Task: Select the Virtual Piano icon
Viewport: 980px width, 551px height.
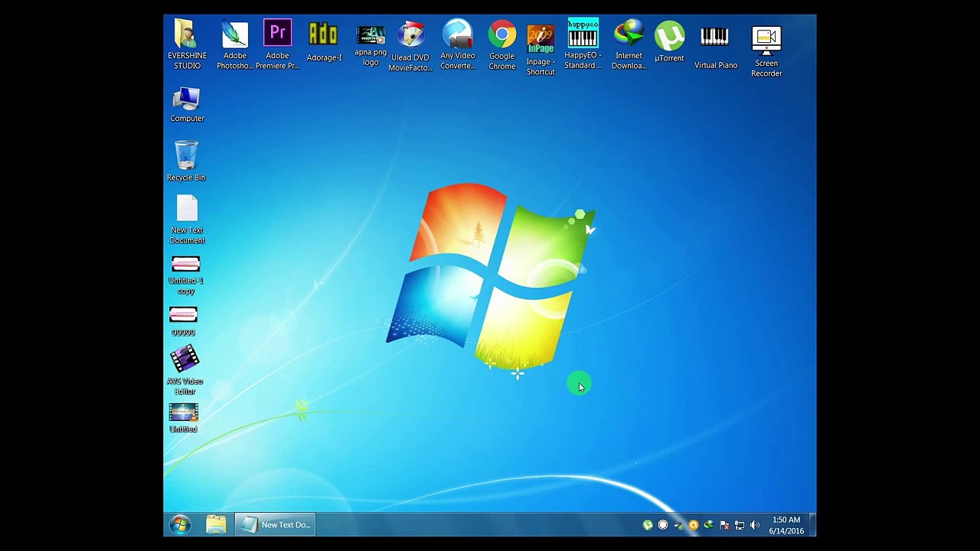Action: (716, 47)
